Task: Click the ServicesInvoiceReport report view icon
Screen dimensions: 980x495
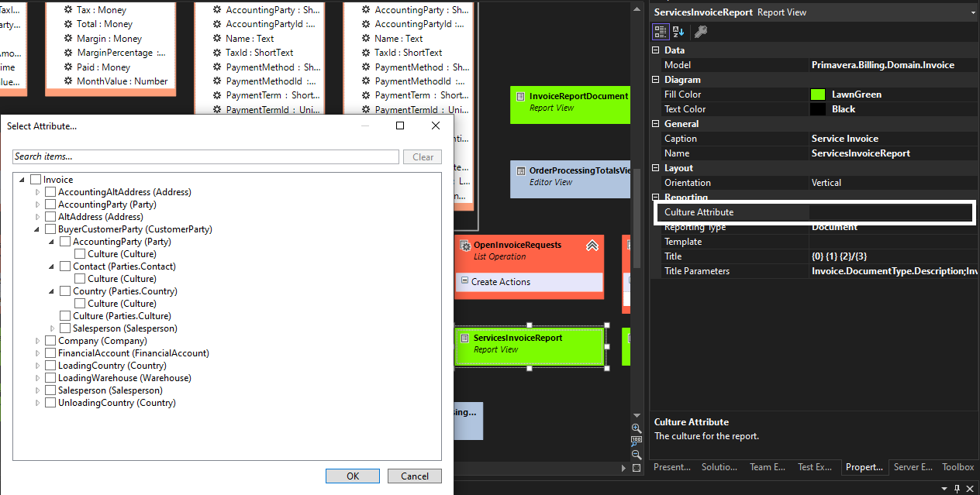Action: pyautogui.click(x=464, y=338)
